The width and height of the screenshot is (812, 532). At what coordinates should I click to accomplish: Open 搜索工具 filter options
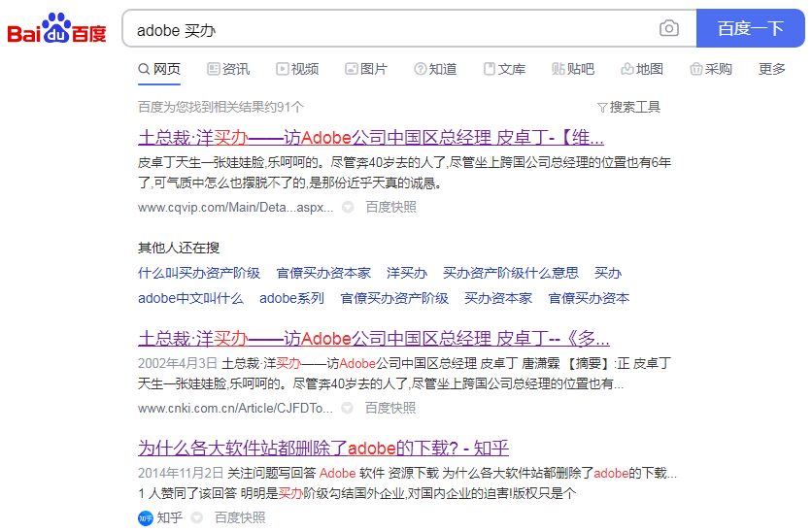click(x=628, y=107)
